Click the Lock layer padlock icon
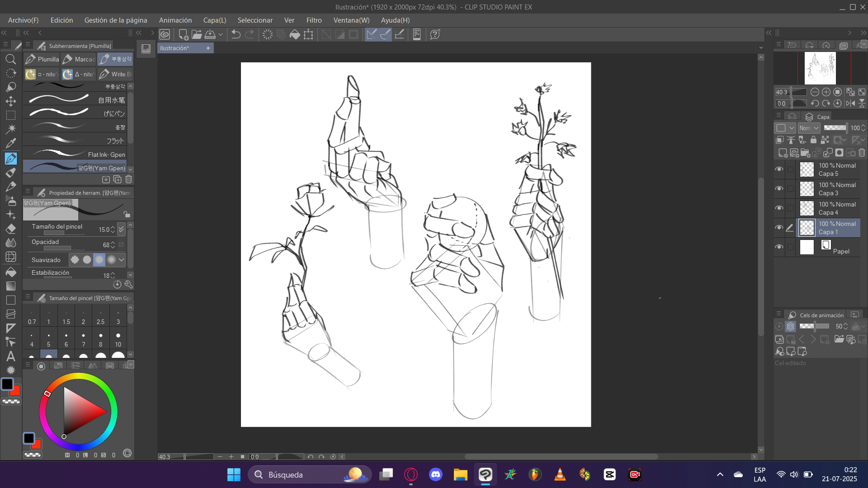Viewport: 868px width, 488px height. coord(814,140)
